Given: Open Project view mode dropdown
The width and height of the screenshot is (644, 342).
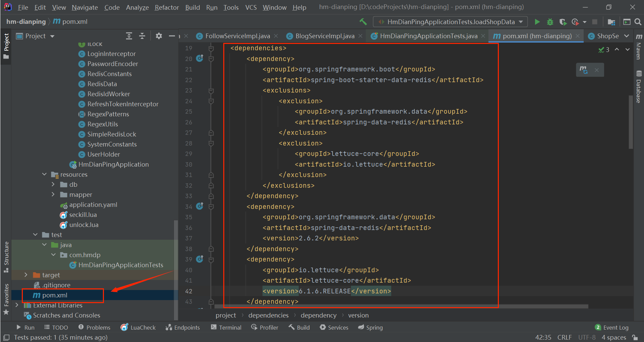Looking at the screenshot, I should pos(52,36).
